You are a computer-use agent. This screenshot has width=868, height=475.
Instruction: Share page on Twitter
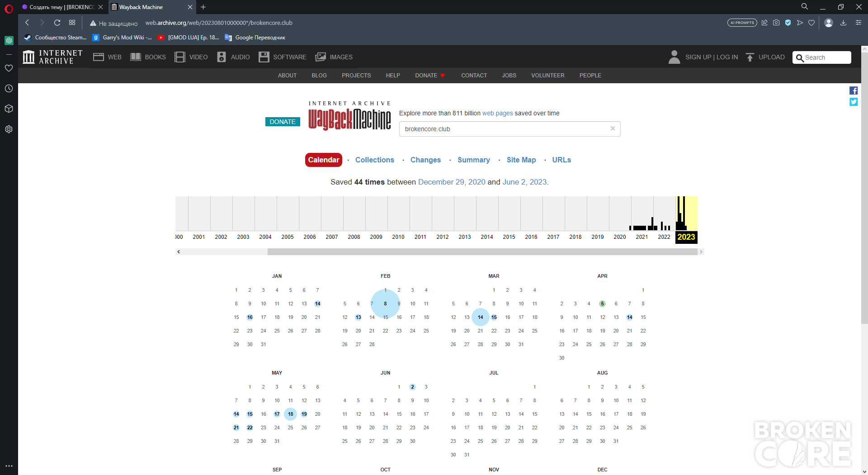point(854,102)
